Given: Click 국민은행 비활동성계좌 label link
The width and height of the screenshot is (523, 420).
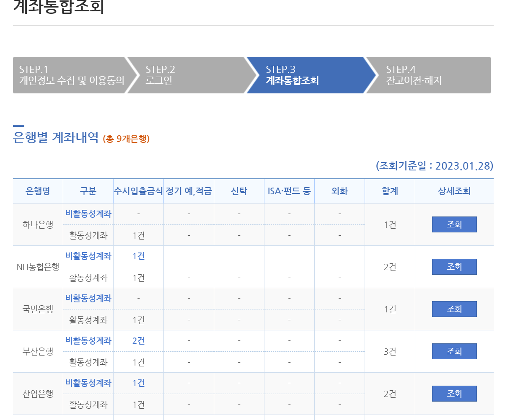Looking at the screenshot, I should (88, 298).
